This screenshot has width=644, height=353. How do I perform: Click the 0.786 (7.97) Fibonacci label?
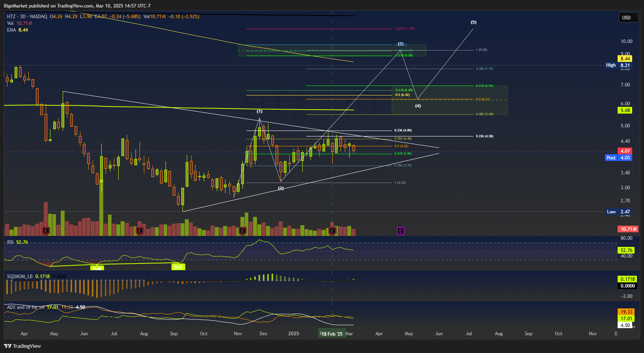coord(484,69)
